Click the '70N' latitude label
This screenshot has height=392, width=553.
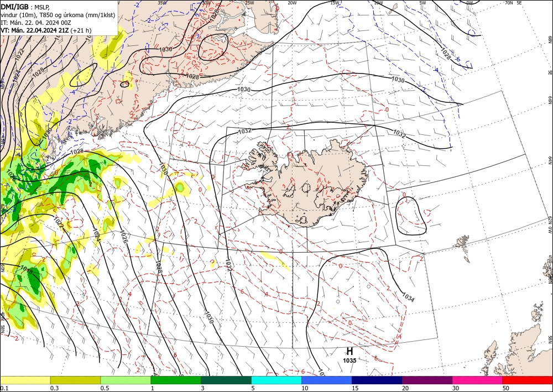coord(509,3)
